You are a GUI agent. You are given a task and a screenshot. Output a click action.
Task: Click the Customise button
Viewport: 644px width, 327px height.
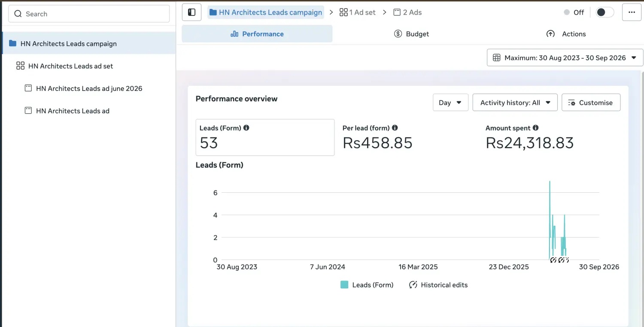click(591, 103)
